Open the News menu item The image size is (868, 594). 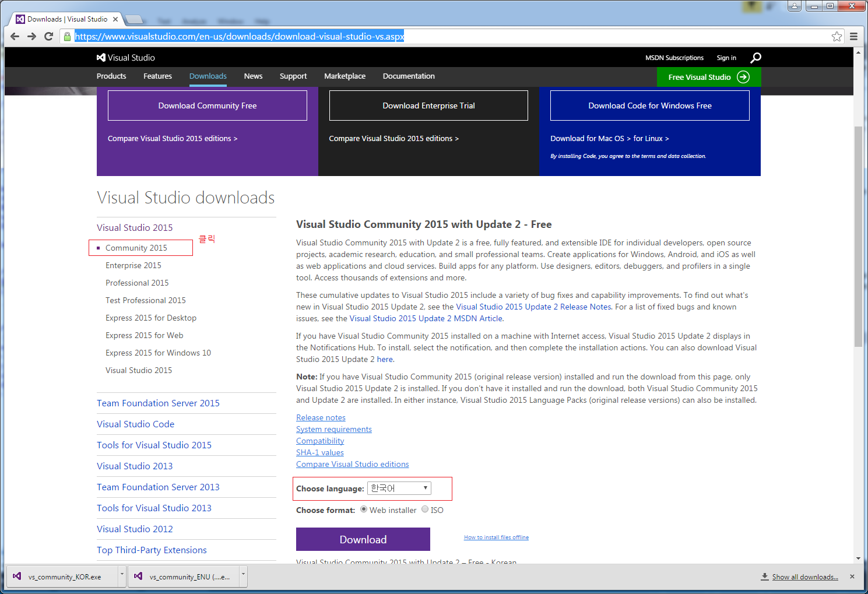pos(253,76)
